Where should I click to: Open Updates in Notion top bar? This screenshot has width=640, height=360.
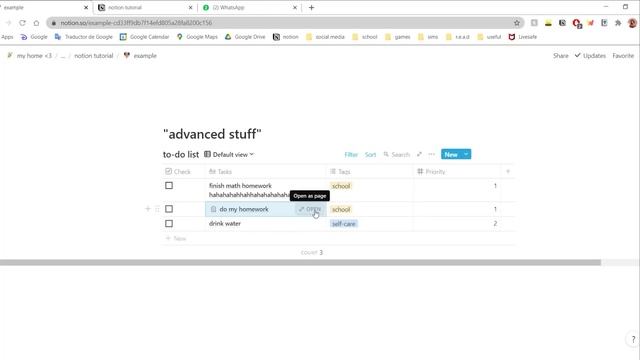pyautogui.click(x=590, y=56)
